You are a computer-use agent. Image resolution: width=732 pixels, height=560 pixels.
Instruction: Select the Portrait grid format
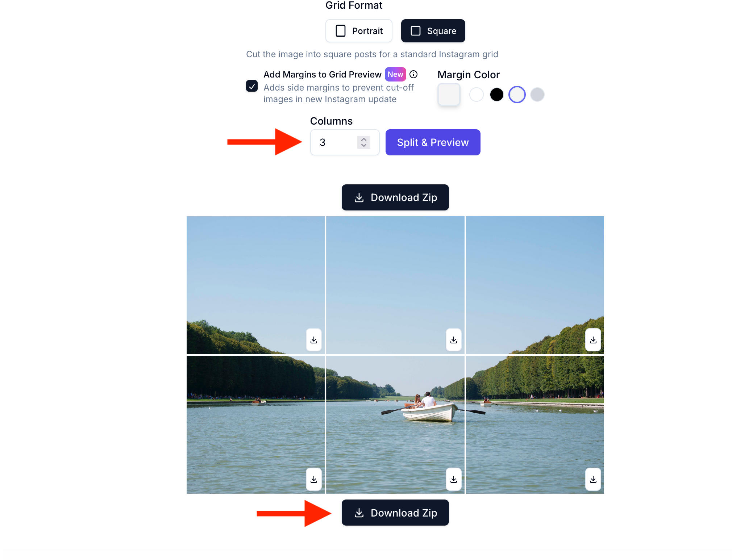pos(359,31)
